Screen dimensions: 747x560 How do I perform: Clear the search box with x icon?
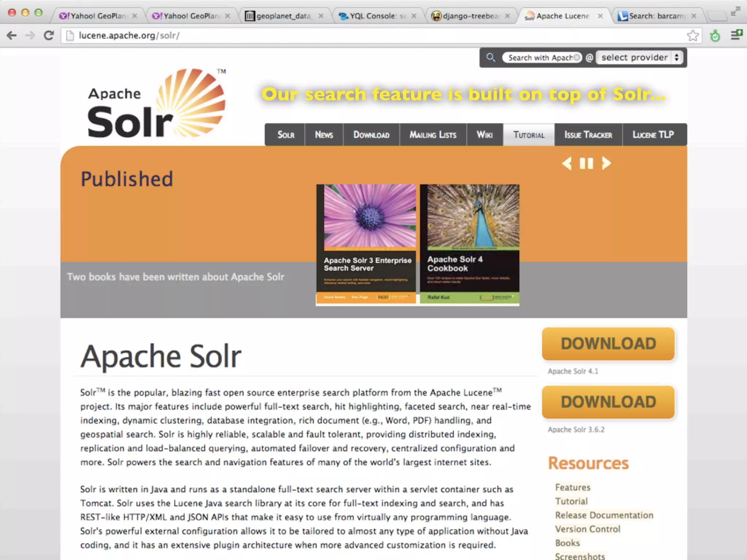click(577, 58)
